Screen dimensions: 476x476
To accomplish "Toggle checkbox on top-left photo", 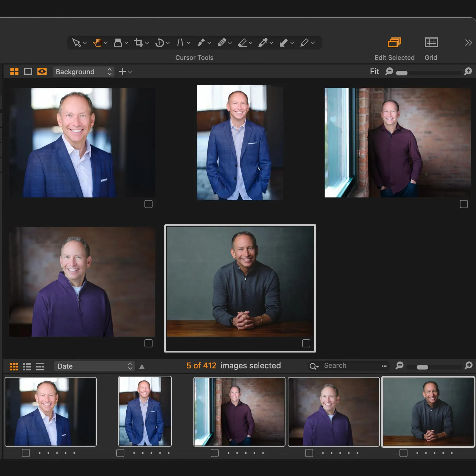I will tap(148, 204).
